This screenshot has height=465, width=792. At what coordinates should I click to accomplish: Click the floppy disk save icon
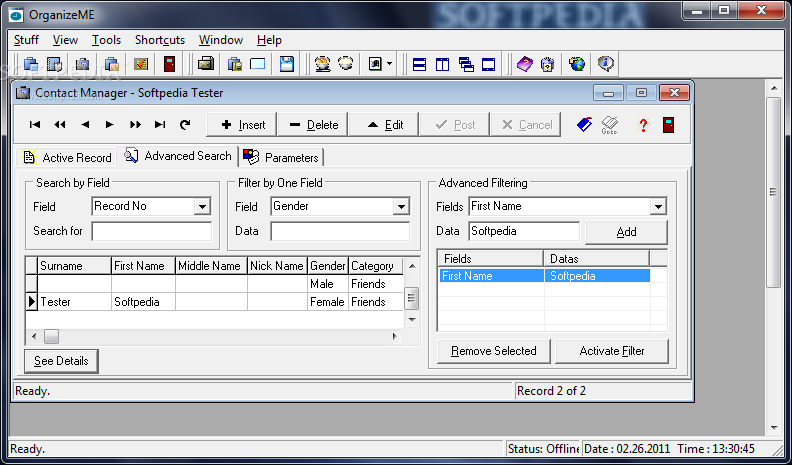click(286, 64)
